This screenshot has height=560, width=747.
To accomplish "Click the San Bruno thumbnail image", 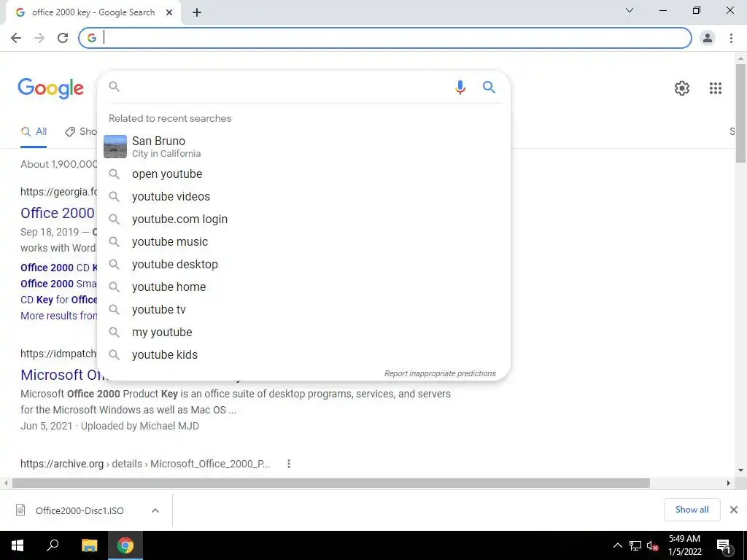I will pyautogui.click(x=115, y=147).
